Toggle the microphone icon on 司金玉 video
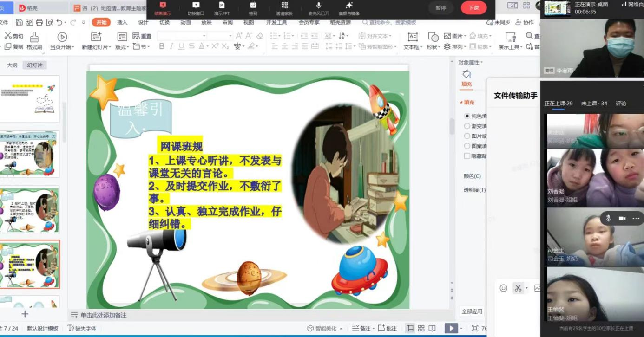This screenshot has height=337, width=644. [x=608, y=218]
